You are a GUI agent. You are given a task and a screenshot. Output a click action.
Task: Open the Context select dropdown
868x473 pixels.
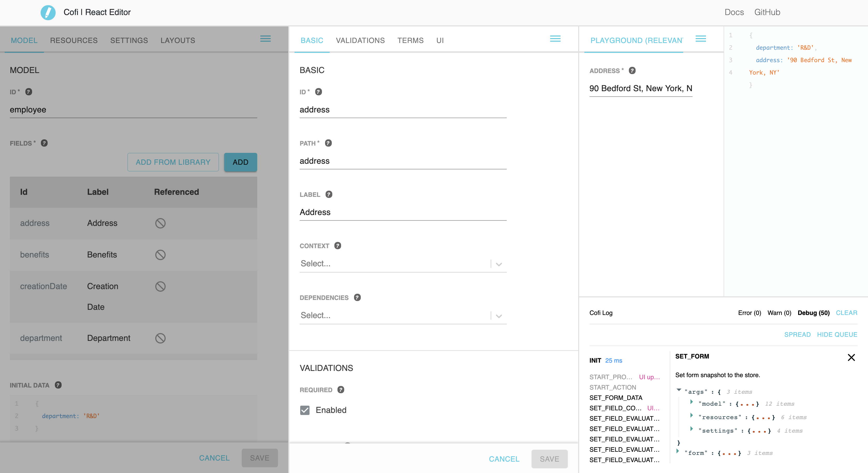pyautogui.click(x=403, y=263)
